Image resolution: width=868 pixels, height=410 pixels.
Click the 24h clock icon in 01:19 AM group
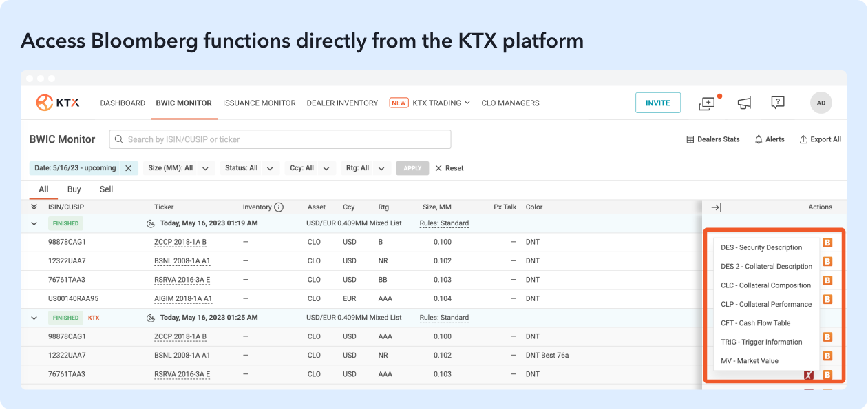(x=151, y=223)
